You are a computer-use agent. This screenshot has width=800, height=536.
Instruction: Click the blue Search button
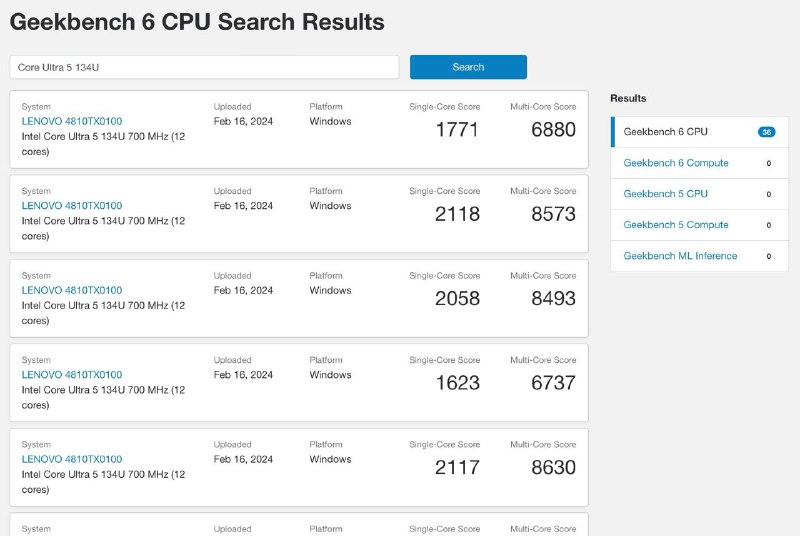(x=468, y=67)
